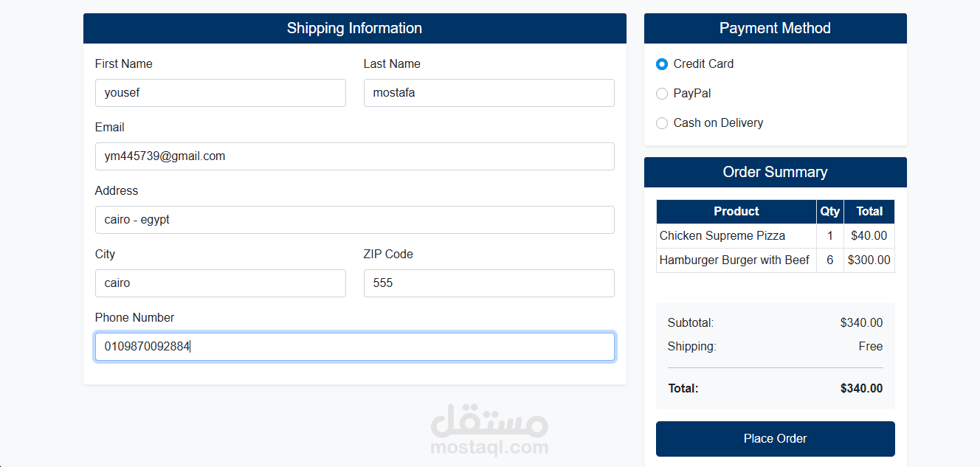
Task: Select the Credit Card payment option
Action: point(661,64)
